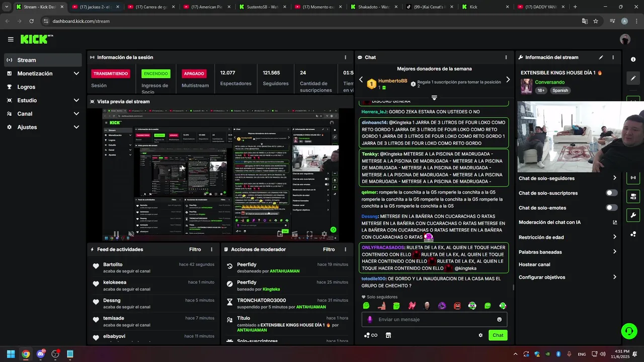Click the info circle icon in right rail

[633, 59]
